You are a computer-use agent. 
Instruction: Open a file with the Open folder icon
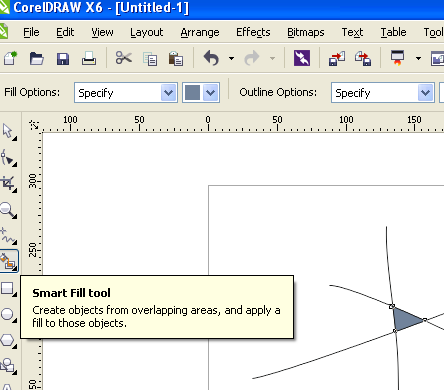click(36, 58)
